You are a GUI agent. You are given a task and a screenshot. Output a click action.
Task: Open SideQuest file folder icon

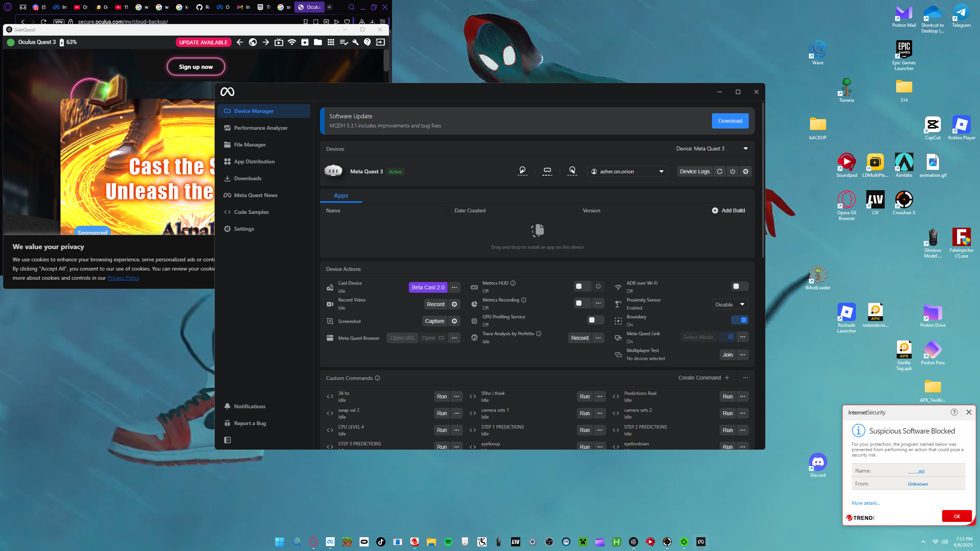318,42
